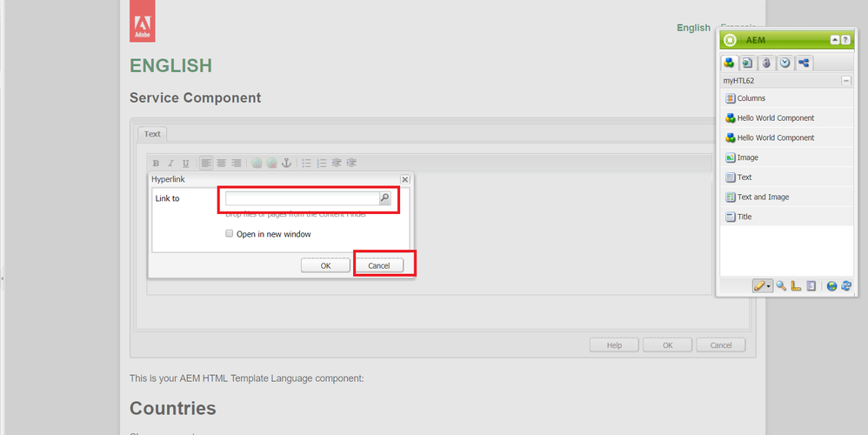Select the Text and Image component
Image resolution: width=868 pixels, height=435 pixels.
point(763,197)
